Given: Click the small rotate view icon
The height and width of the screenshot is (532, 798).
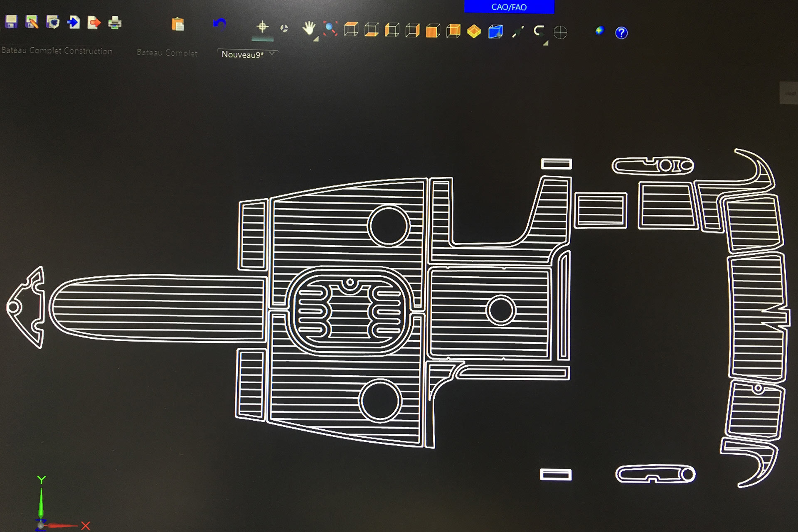Looking at the screenshot, I should [x=284, y=28].
